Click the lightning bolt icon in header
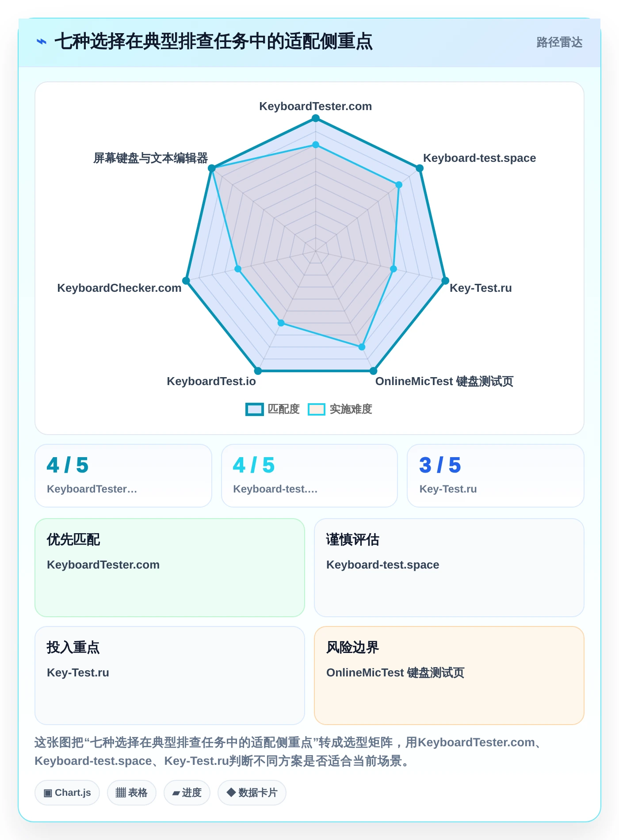Screen dimensions: 619x840 click(42, 42)
